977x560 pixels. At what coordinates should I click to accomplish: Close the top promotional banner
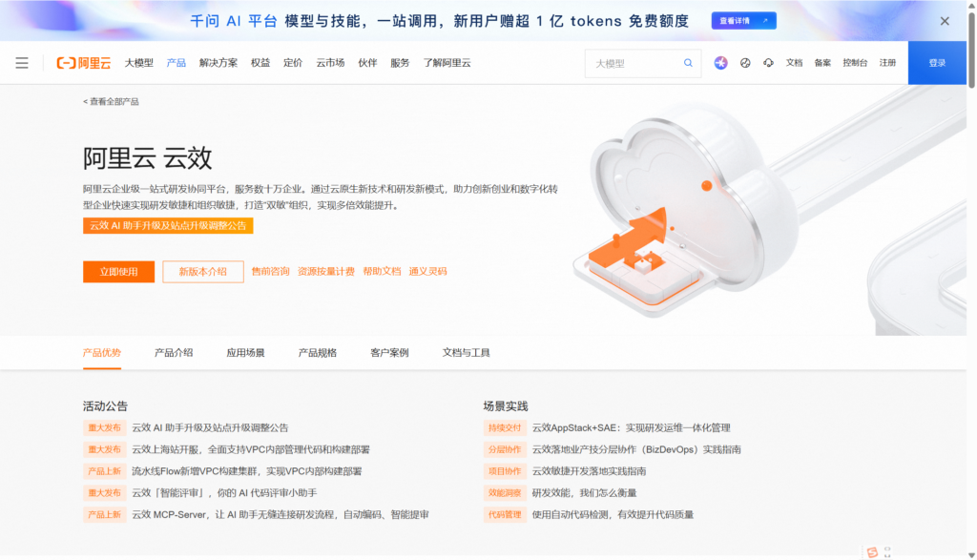pyautogui.click(x=945, y=21)
